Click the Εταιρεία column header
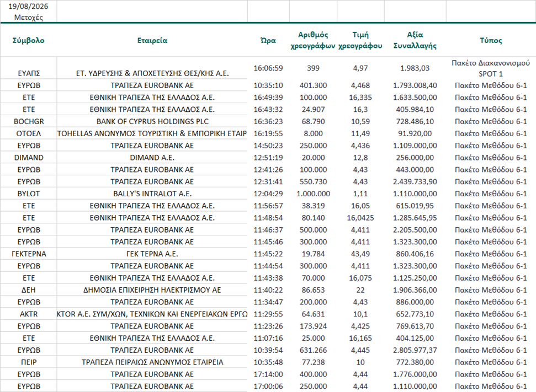The height and width of the screenshot is (392, 536). [x=152, y=40]
